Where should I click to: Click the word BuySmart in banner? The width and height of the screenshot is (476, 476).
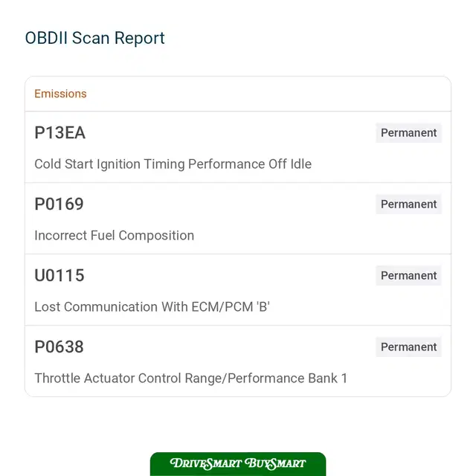pyautogui.click(x=275, y=463)
